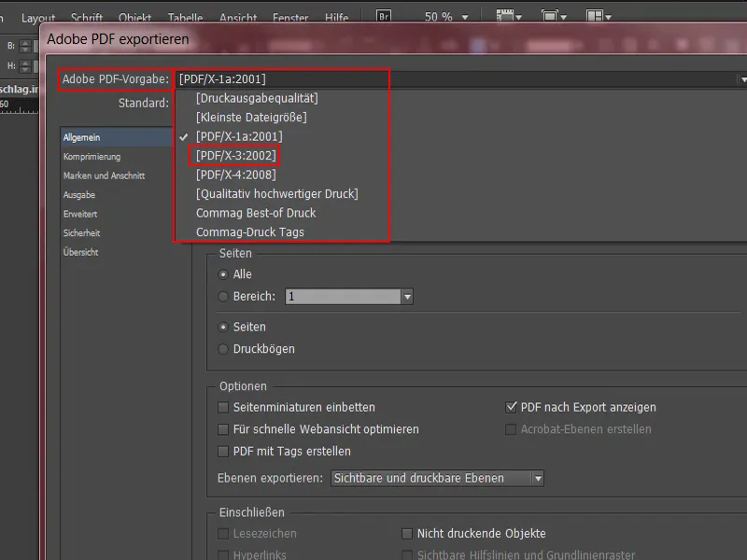This screenshot has height=560, width=747.
Task: Enable Seitenminiaturen einbetten checkbox
Action: coord(223,408)
